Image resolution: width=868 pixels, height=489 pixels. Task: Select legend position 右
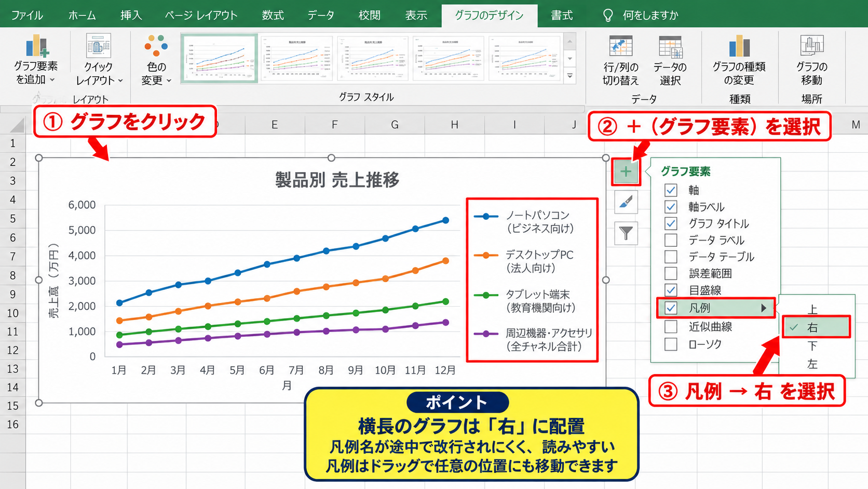816,327
